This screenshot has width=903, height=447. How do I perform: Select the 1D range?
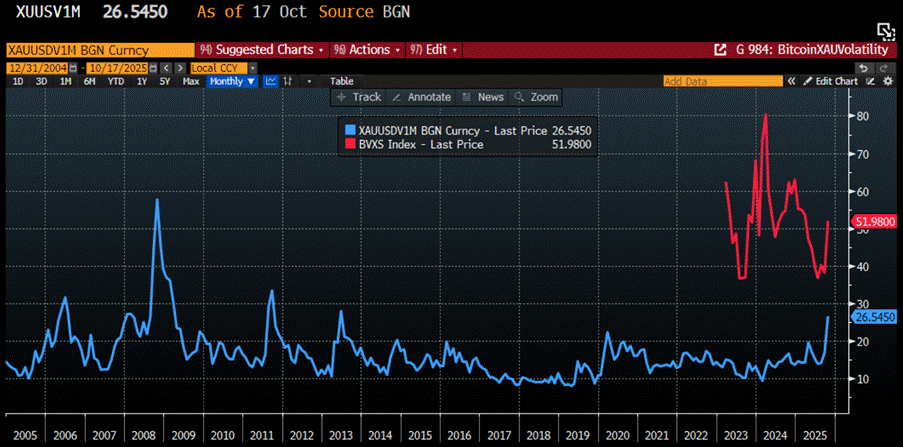[x=18, y=81]
